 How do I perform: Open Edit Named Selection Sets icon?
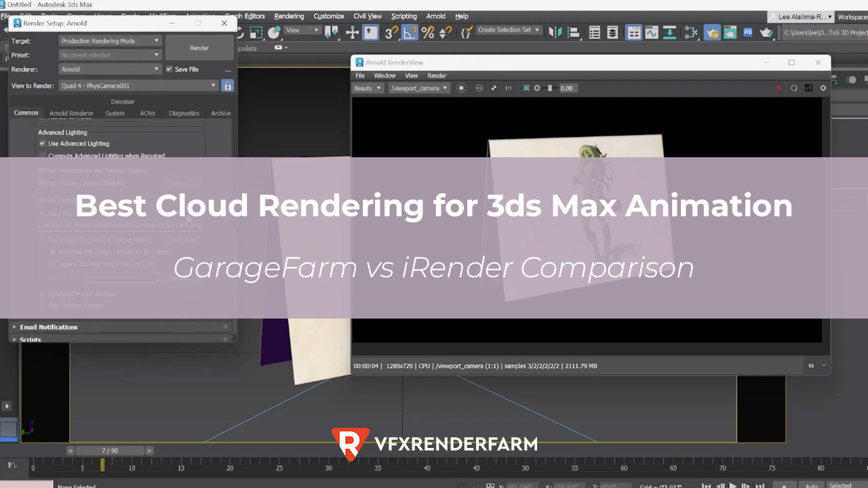click(x=467, y=32)
